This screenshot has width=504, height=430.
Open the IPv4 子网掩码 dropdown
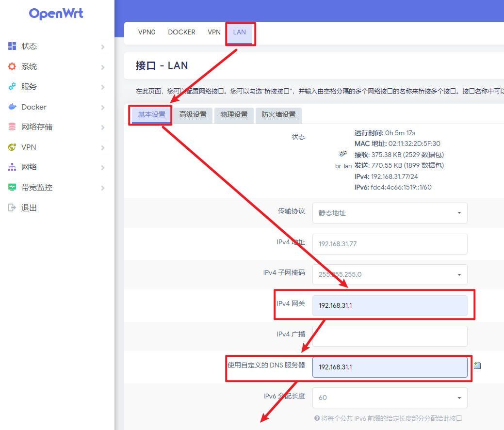(390, 274)
